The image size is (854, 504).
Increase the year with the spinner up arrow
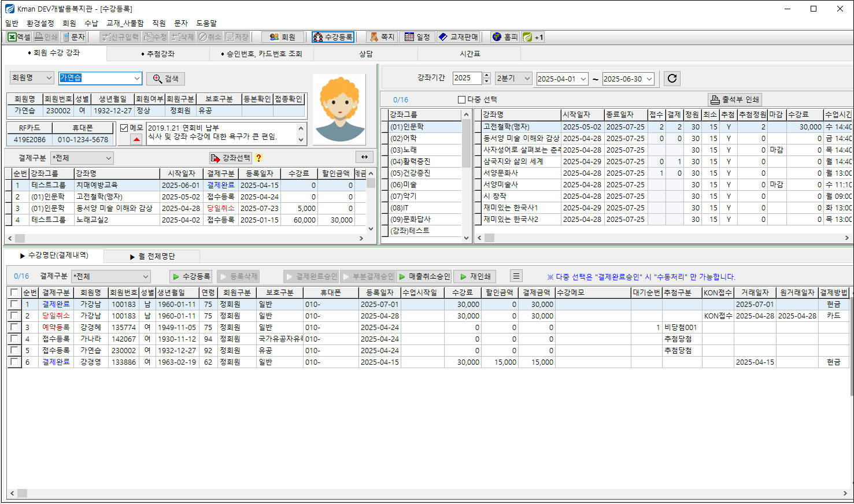(486, 75)
